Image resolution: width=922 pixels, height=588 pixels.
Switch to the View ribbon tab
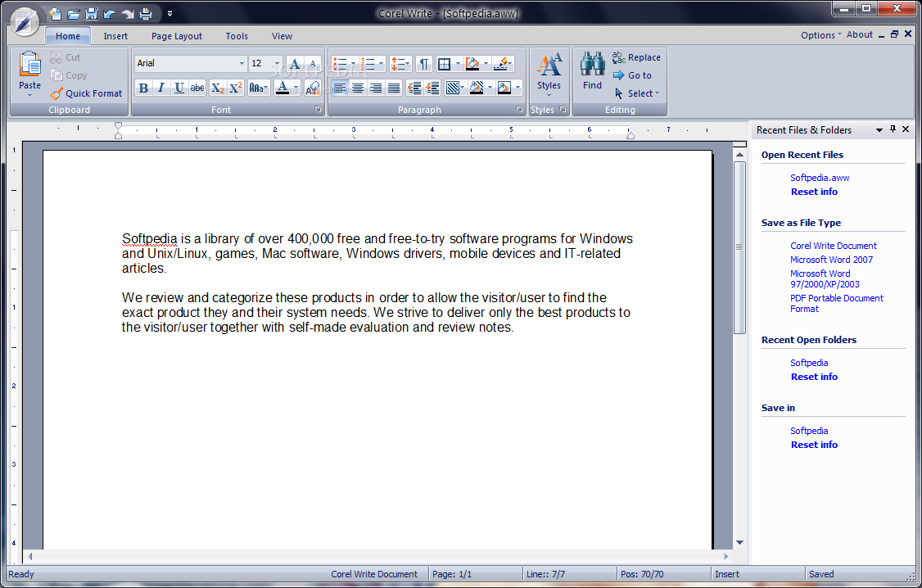pyautogui.click(x=282, y=36)
